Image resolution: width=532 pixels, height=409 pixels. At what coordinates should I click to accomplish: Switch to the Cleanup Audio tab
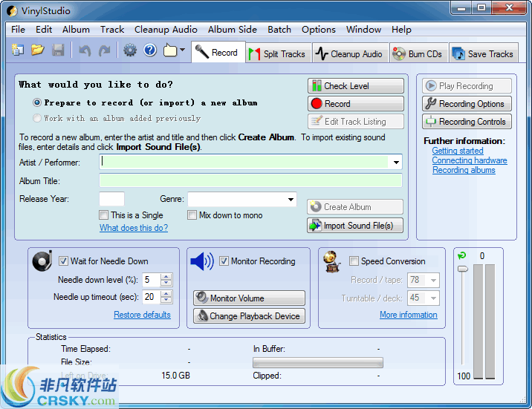pyautogui.click(x=351, y=54)
